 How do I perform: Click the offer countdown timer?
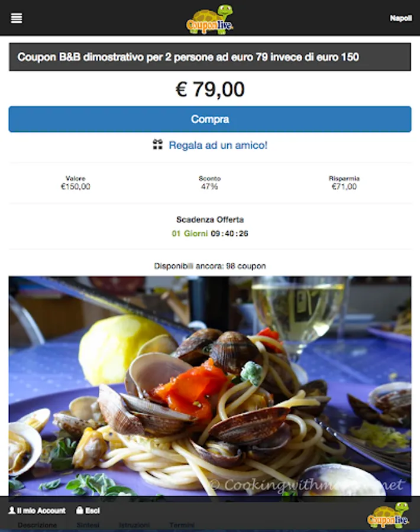tap(210, 233)
